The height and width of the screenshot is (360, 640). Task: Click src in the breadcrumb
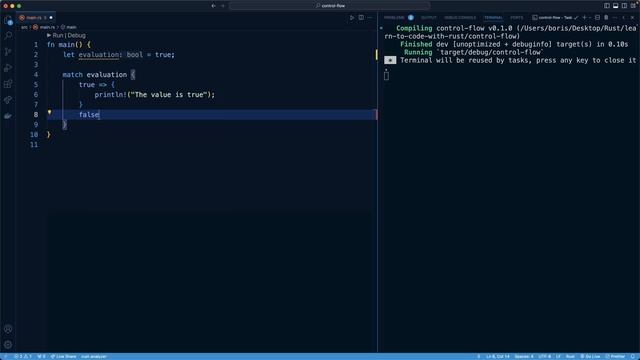[24, 27]
